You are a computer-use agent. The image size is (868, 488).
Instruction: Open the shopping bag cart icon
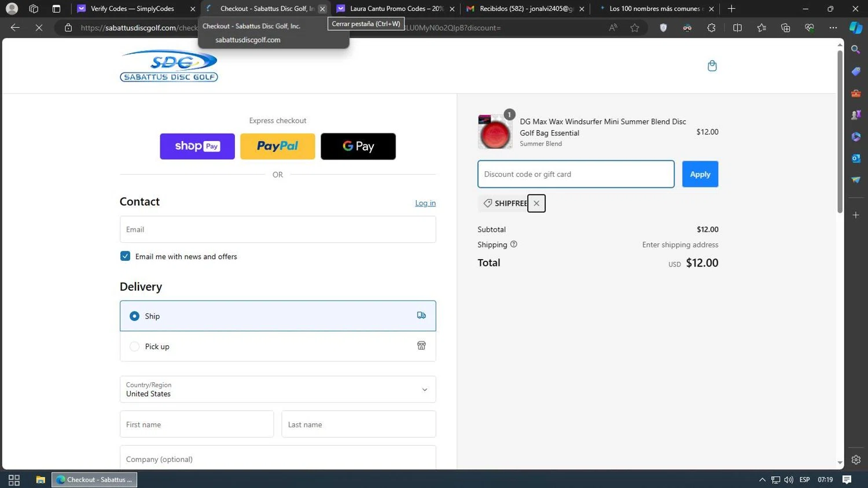pos(712,66)
